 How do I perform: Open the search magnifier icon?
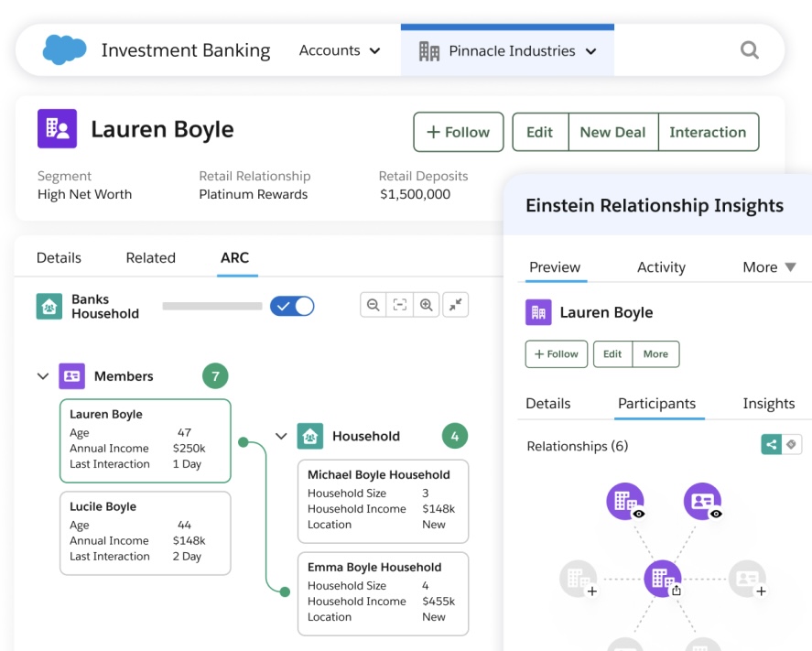[749, 50]
